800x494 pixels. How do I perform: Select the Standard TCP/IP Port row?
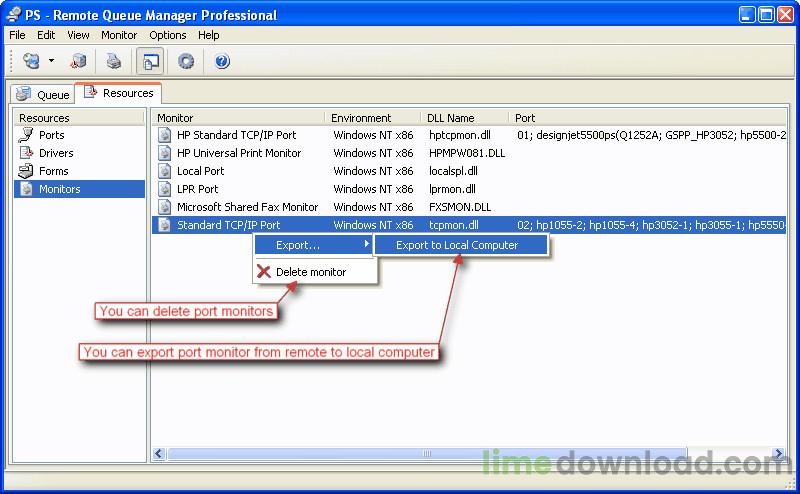click(469, 225)
